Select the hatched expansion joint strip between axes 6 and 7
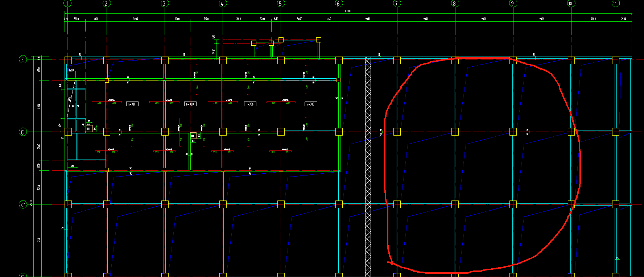 (368, 167)
